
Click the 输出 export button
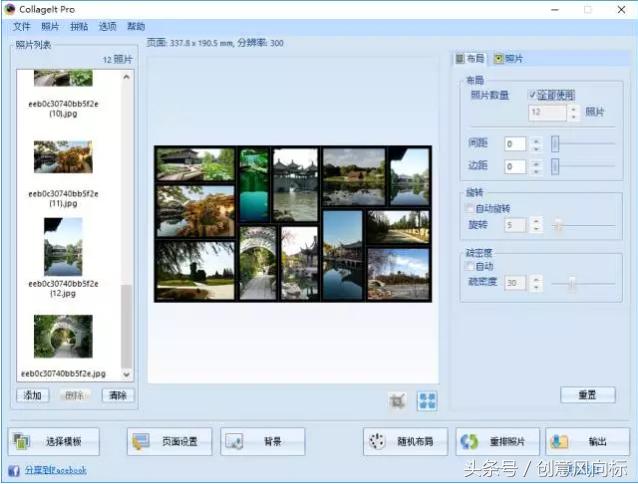click(587, 441)
